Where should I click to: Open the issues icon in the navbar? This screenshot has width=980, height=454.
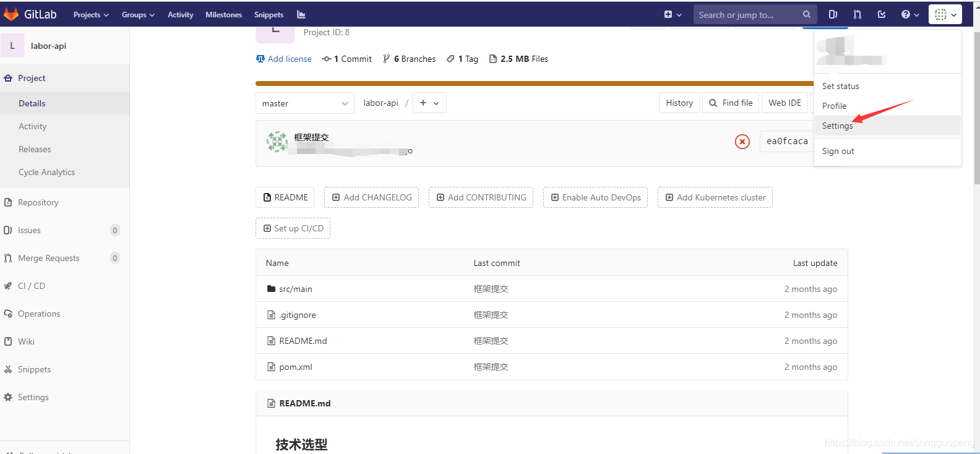(x=833, y=14)
